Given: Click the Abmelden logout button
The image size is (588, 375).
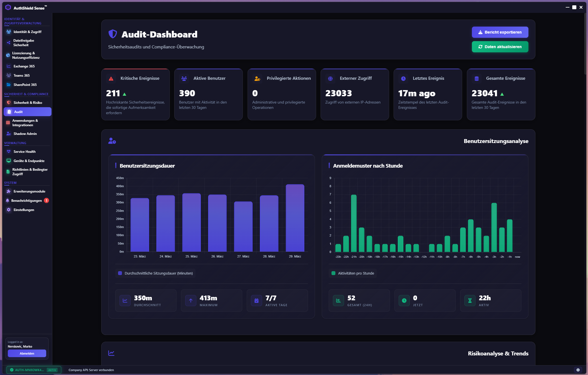Looking at the screenshot, I should point(27,353).
